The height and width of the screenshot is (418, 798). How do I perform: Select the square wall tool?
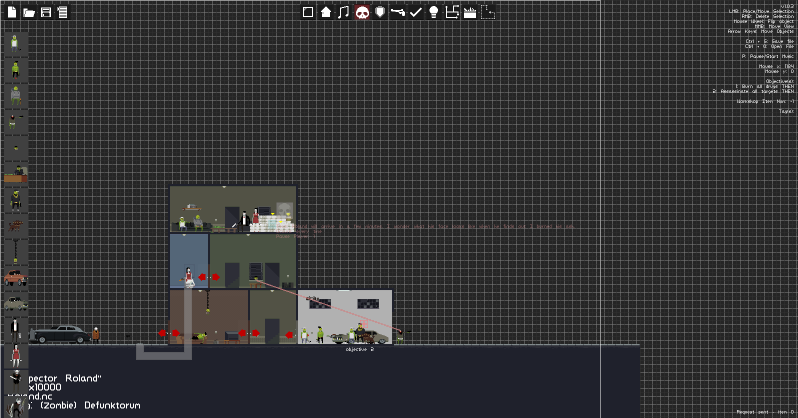click(308, 12)
